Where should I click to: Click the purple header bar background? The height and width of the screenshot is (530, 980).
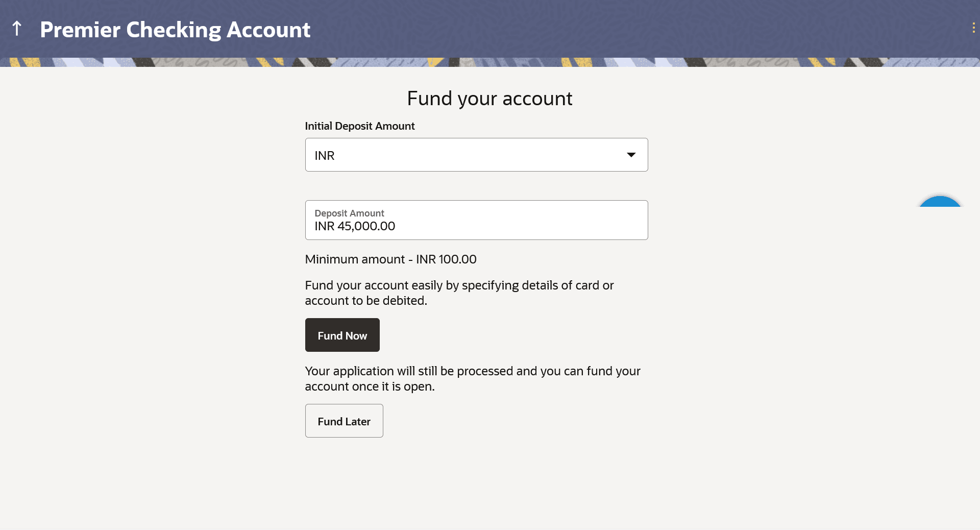point(612,29)
